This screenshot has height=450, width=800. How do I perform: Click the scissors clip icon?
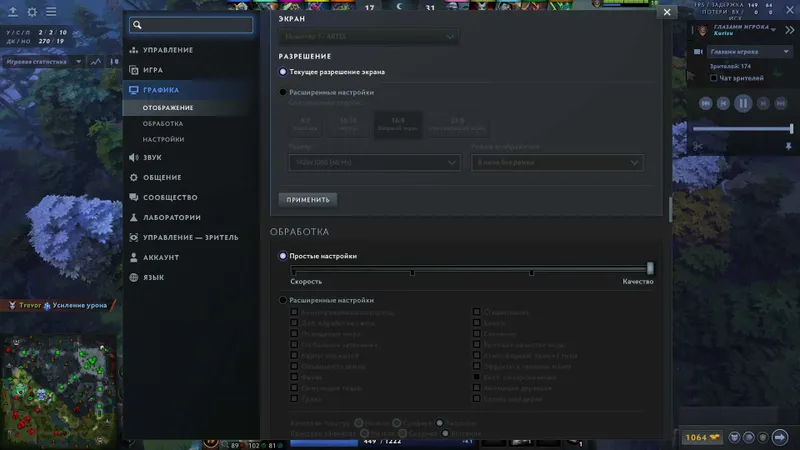[697, 147]
